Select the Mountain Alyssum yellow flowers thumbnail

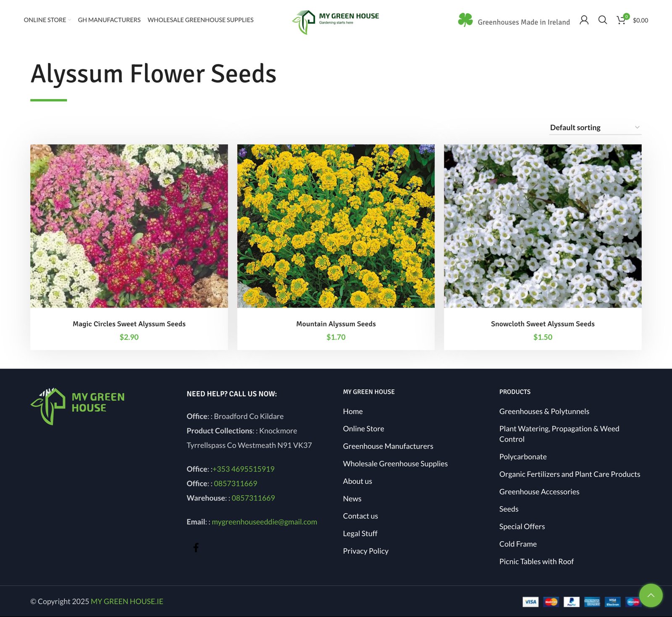click(x=336, y=226)
